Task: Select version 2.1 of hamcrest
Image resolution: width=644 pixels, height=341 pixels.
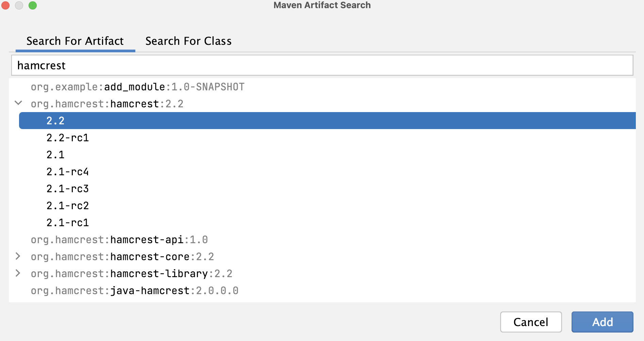Action: pos(55,155)
